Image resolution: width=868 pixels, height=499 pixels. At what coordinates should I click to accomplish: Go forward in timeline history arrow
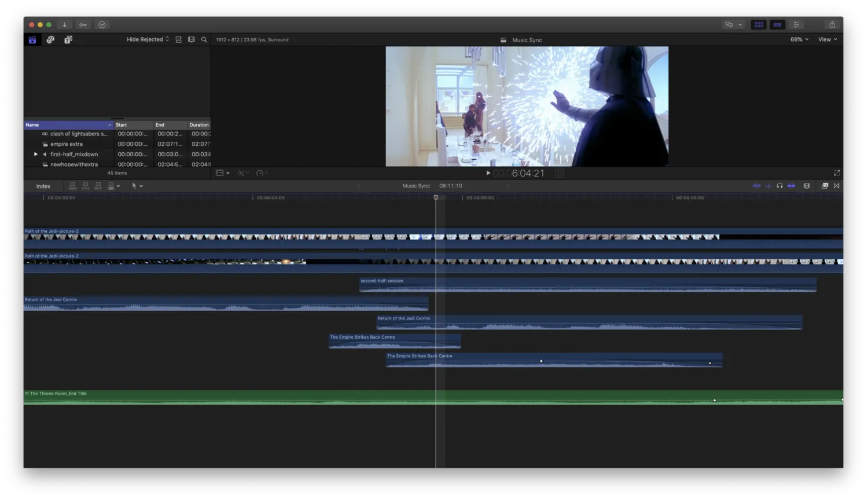point(508,186)
